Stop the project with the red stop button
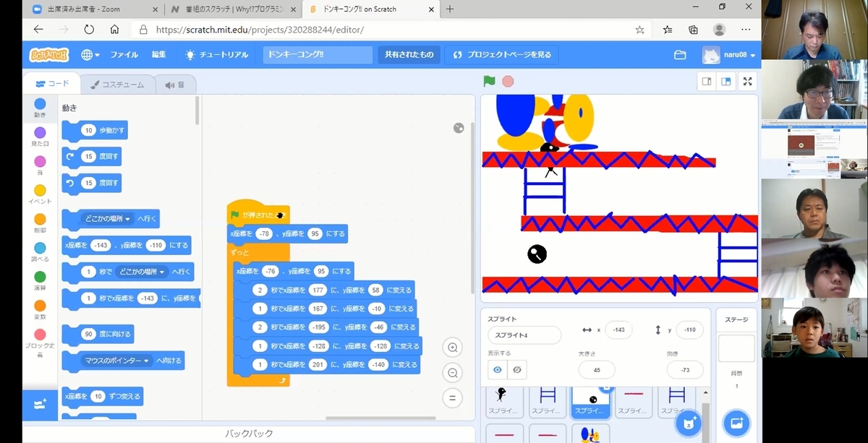Image resolution: width=868 pixels, height=443 pixels. 508,81
